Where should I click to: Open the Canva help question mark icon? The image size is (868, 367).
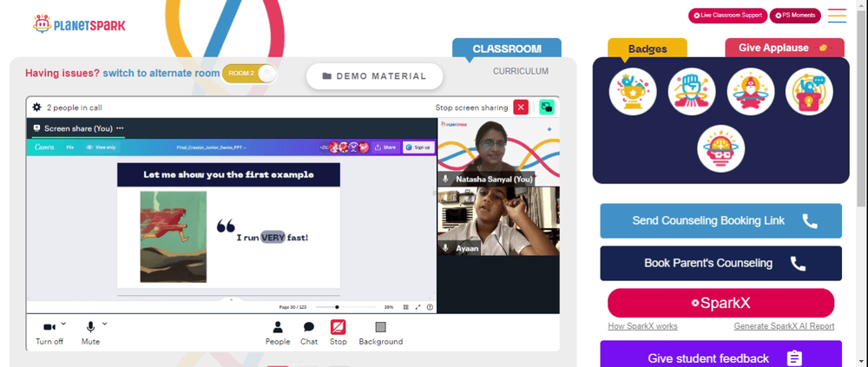pyautogui.click(x=431, y=307)
